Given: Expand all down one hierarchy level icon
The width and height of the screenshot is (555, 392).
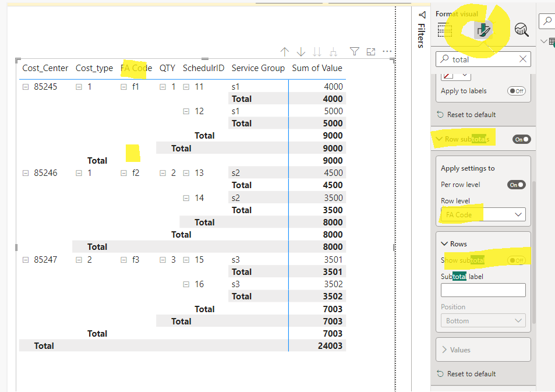Looking at the screenshot, I should [333, 52].
